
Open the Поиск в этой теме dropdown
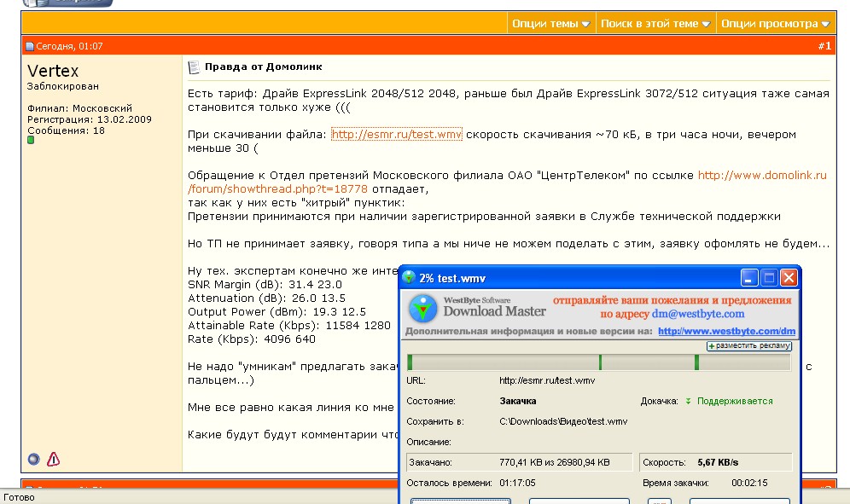coord(655,24)
